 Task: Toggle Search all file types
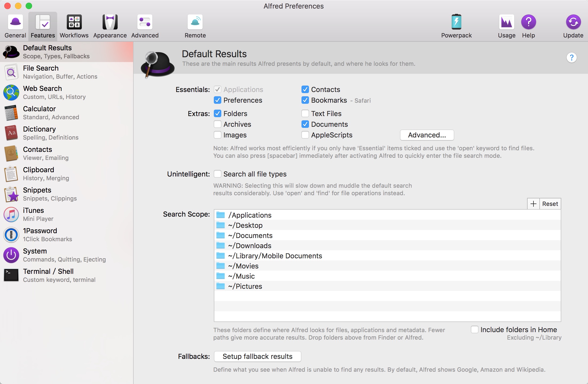click(218, 174)
